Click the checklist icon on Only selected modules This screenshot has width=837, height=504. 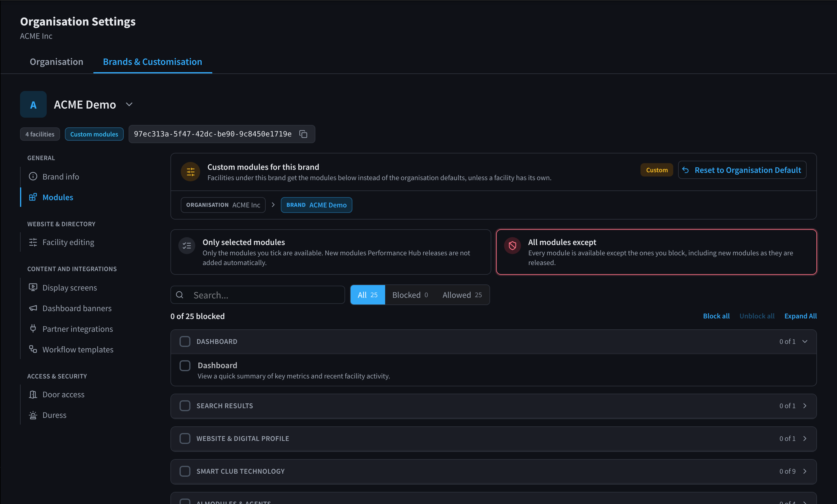[x=187, y=246]
